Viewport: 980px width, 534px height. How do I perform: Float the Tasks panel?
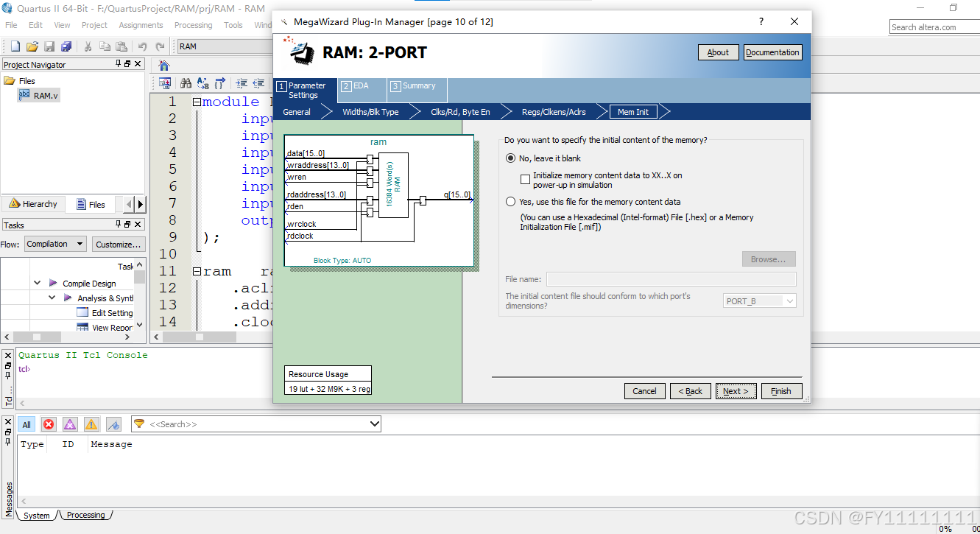[127, 225]
